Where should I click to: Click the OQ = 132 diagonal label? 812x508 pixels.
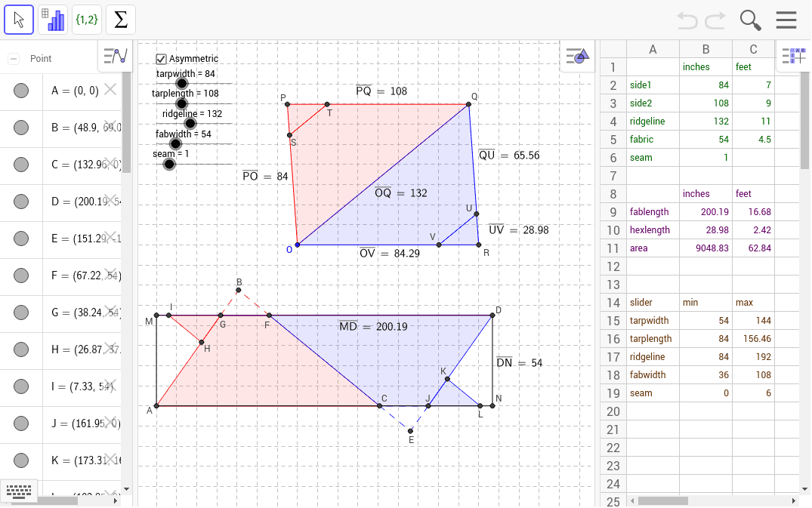[401, 193]
